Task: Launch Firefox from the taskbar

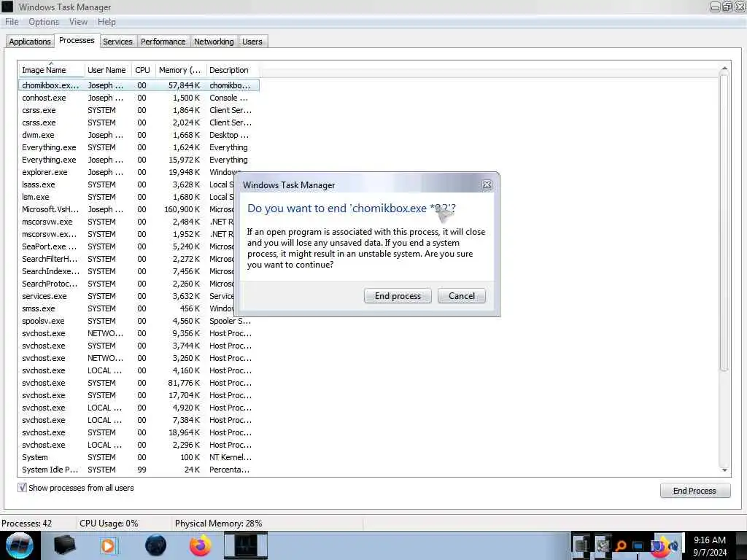Action: tap(200, 545)
